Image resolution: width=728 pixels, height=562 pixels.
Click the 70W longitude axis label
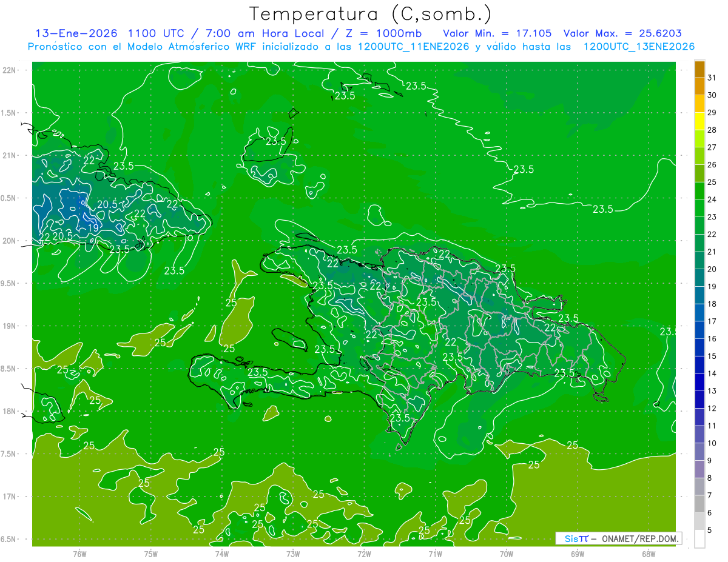tap(507, 554)
